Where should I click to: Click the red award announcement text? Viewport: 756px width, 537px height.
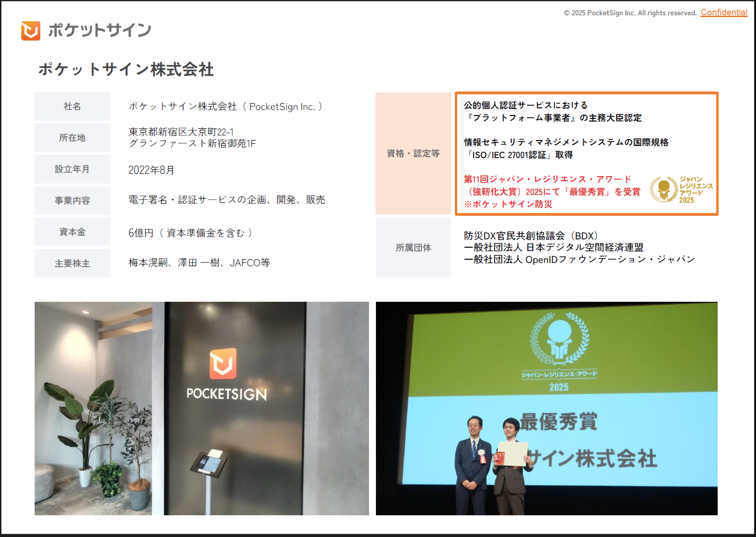pyautogui.click(x=552, y=191)
